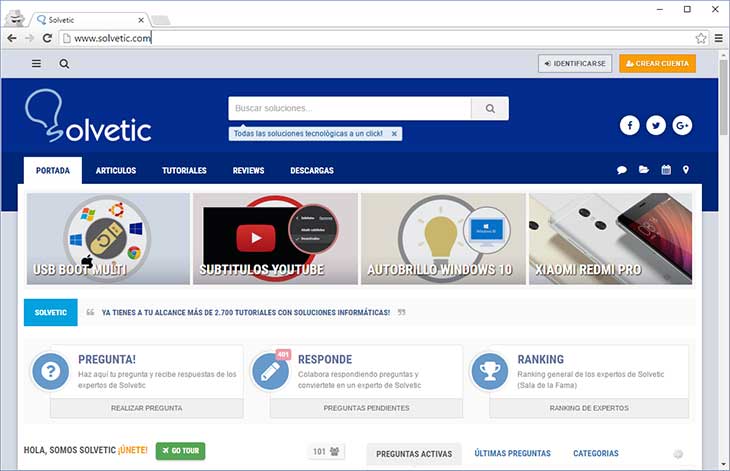Open the Chrome menu icon
730x471 pixels.
pos(719,38)
